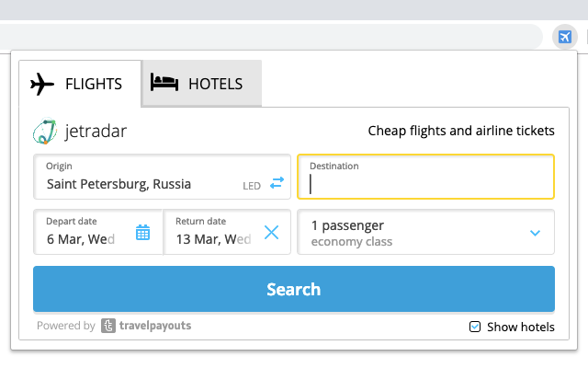Open the depart date calendar icon
Image resolution: width=588 pixels, height=368 pixels.
(x=142, y=232)
